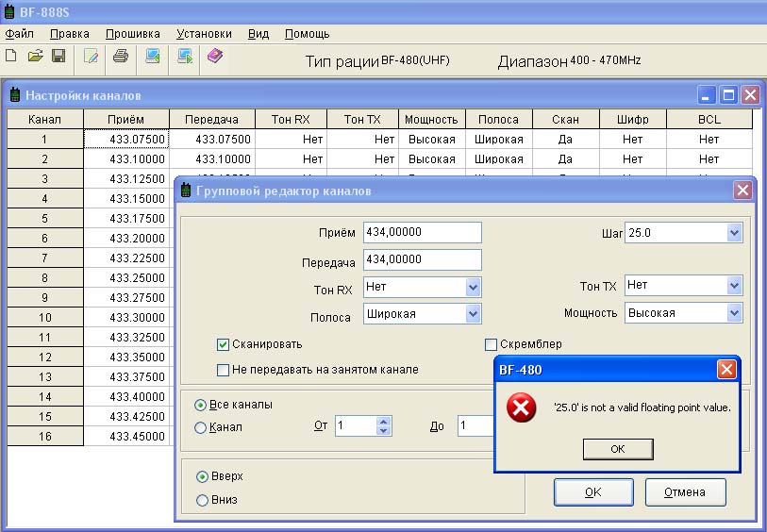
Task: Toggle the Сканировать checkbox
Action: coord(223,344)
